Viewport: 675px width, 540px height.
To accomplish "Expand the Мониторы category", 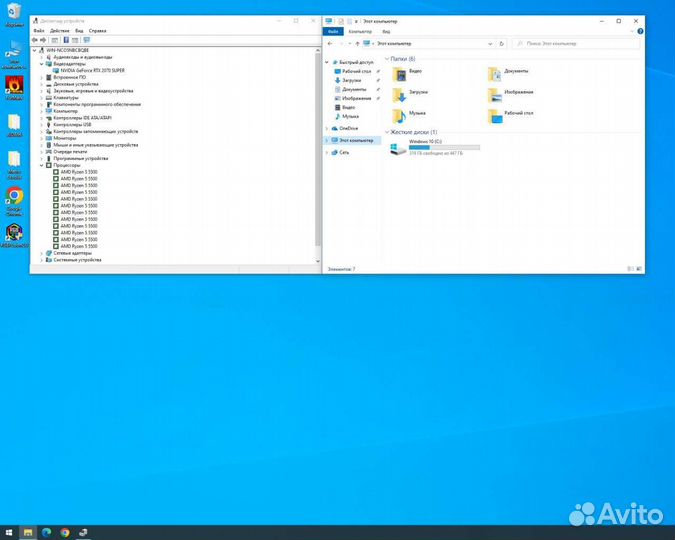I will [42, 138].
